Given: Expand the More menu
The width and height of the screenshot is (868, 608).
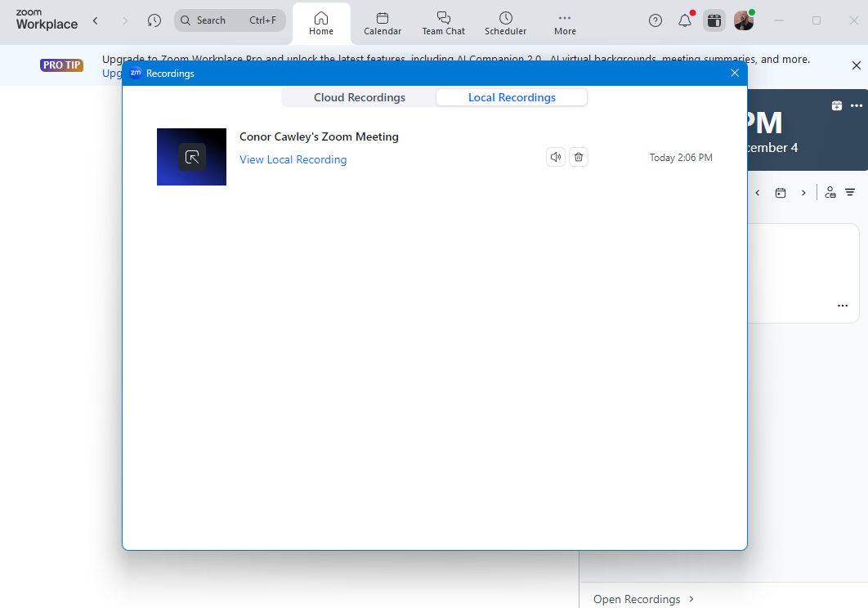Looking at the screenshot, I should click(565, 24).
